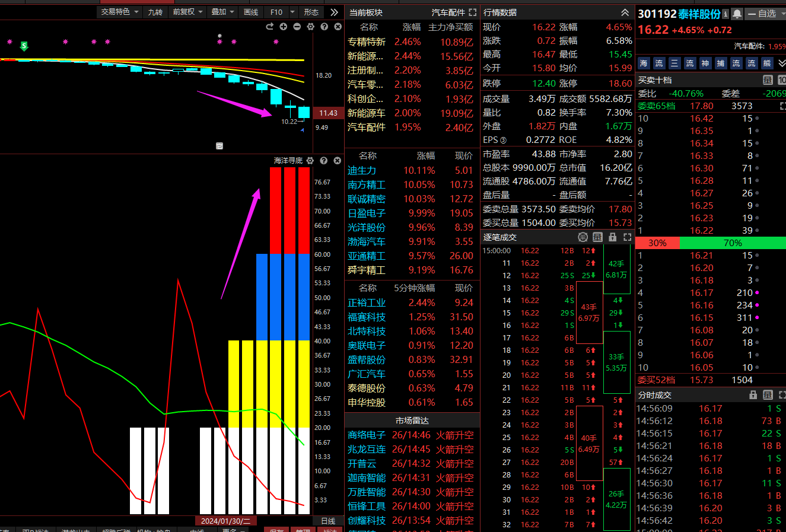Click the green S signal marker on chart
This screenshot has width=786, height=532.
point(24,46)
